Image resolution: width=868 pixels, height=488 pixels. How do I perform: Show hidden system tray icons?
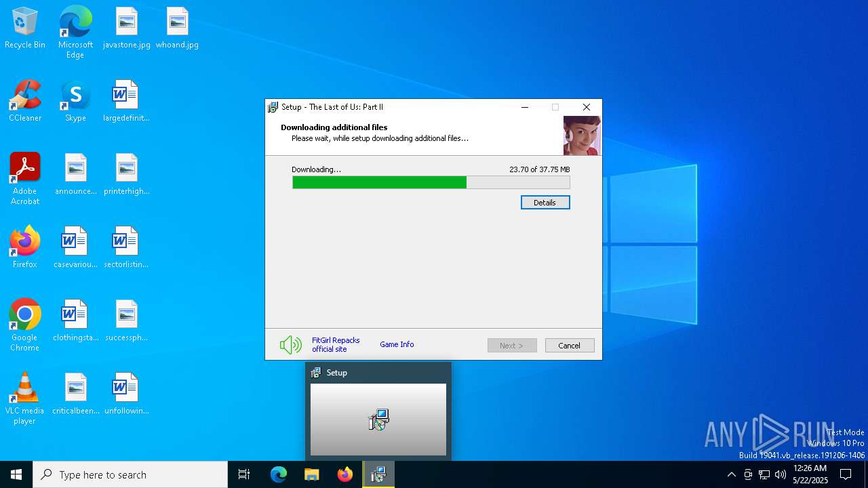(x=731, y=474)
